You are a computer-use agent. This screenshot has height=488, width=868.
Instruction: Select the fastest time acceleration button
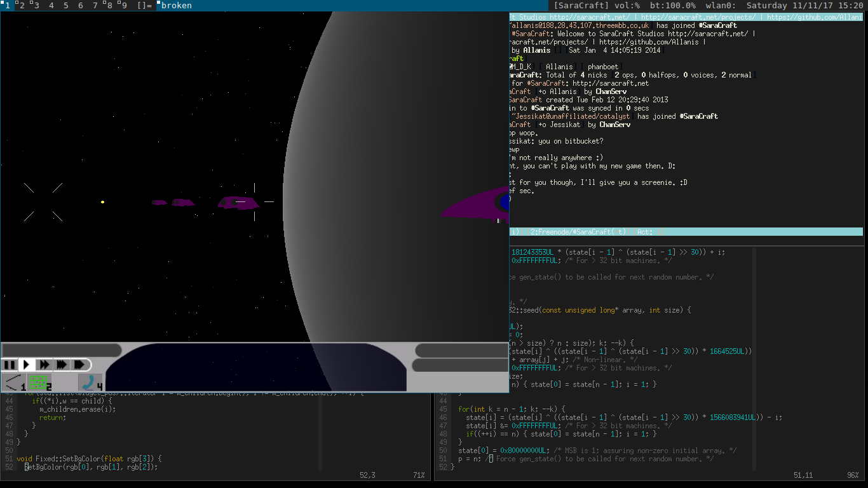[79, 365]
